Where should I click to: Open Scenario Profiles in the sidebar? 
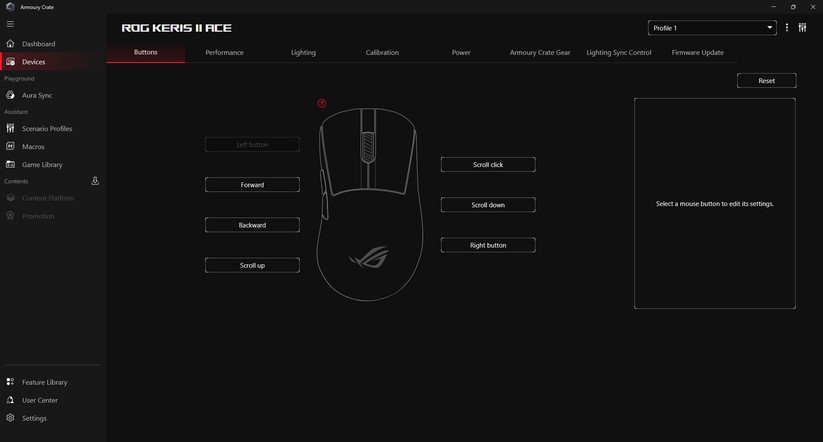(52, 128)
